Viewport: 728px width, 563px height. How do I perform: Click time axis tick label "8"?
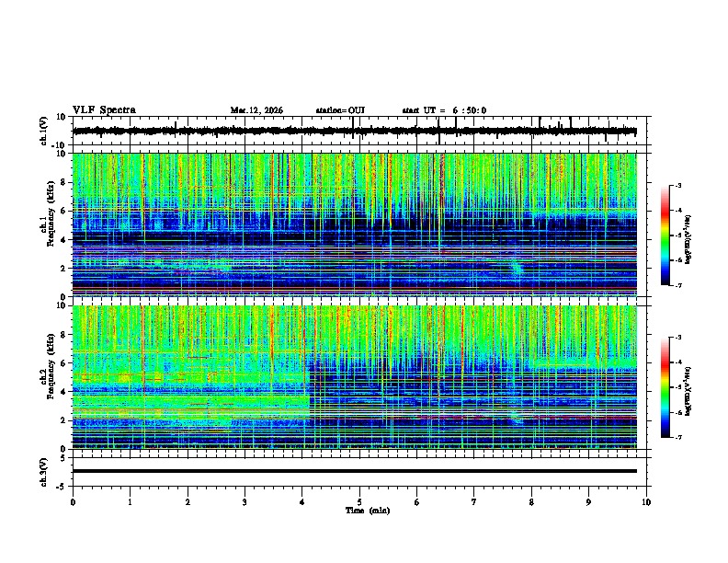pyautogui.click(x=531, y=502)
